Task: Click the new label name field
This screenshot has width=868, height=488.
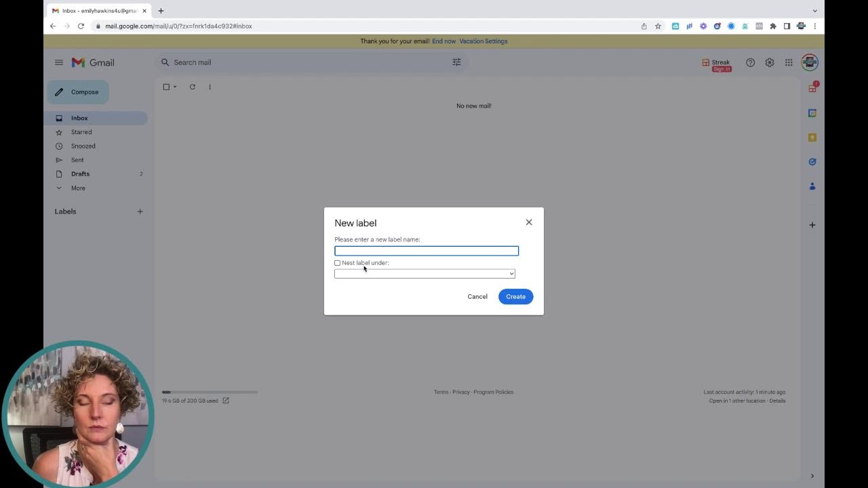Action: tap(427, 251)
